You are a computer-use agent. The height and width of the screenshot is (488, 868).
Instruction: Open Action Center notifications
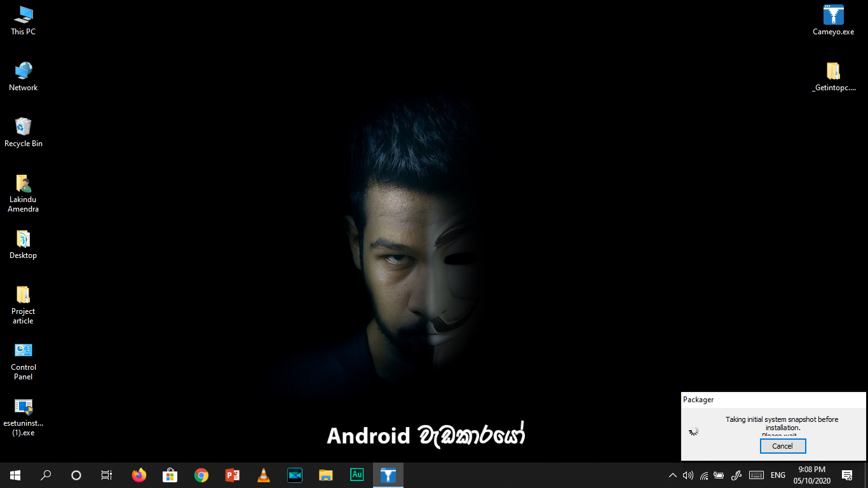tap(847, 475)
